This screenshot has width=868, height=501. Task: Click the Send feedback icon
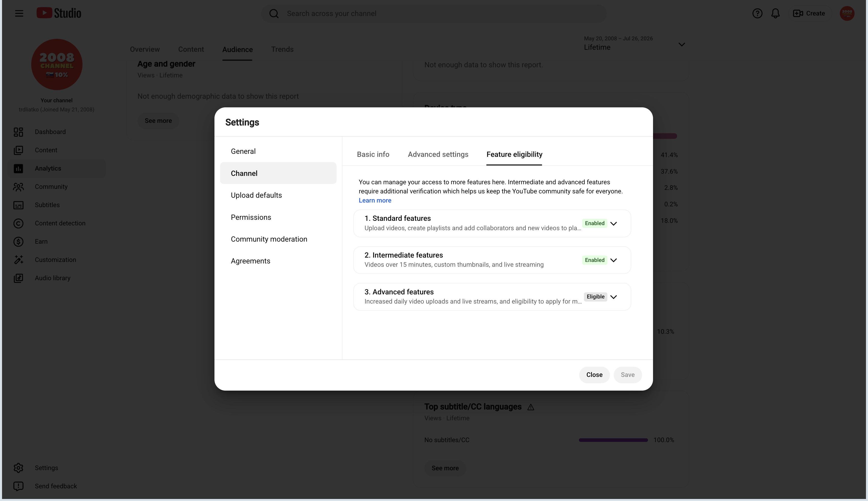pos(18,486)
